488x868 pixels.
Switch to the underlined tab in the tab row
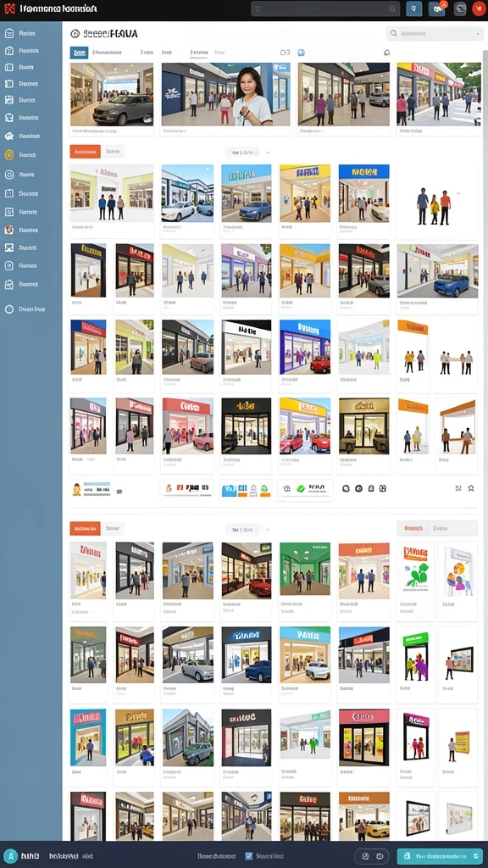(x=198, y=53)
